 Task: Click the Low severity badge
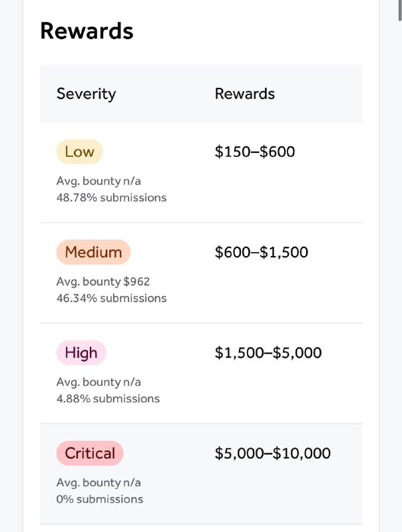click(79, 152)
